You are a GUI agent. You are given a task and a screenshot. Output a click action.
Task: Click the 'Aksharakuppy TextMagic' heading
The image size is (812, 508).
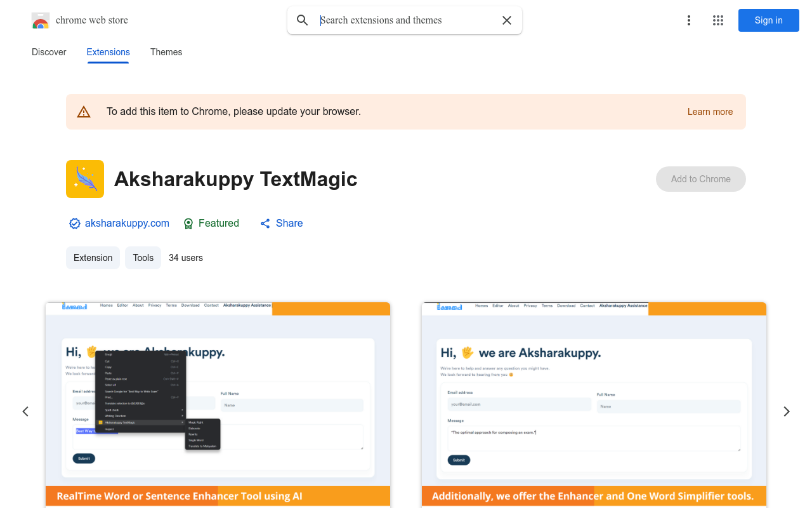[x=236, y=179]
